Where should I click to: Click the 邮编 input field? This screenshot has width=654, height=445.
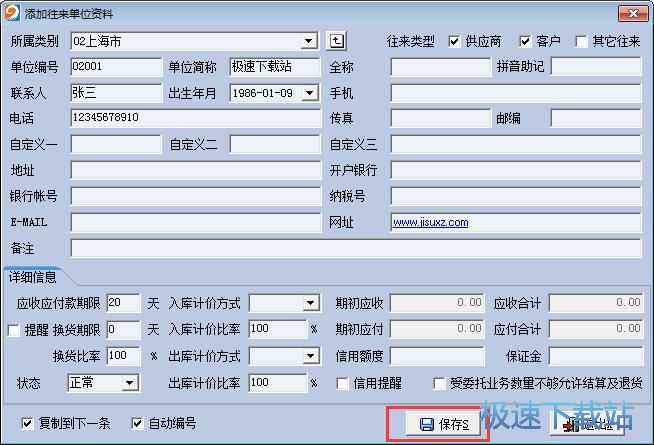pos(596,118)
